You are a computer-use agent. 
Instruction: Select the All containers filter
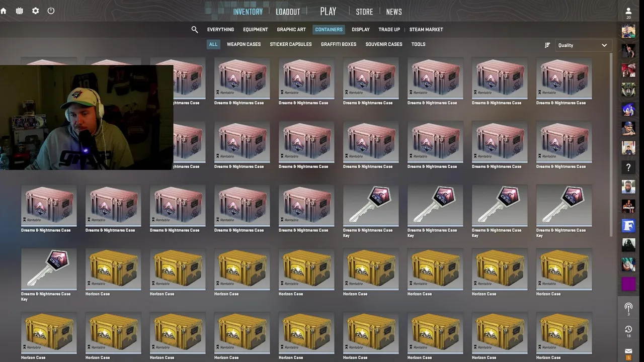pos(213,44)
